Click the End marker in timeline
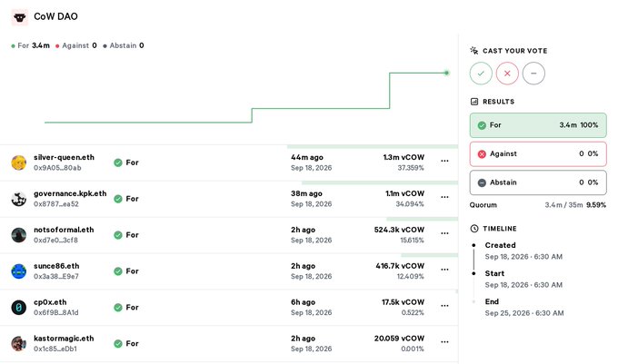Viewport: 618px width, 364px height. coord(473,302)
